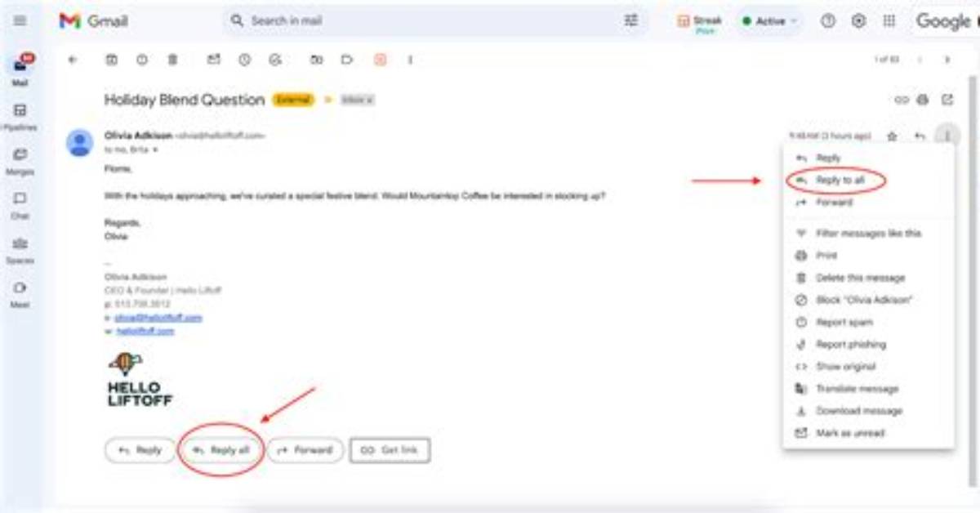Click the orange Streak box icon
980x513 pixels.
(380, 60)
